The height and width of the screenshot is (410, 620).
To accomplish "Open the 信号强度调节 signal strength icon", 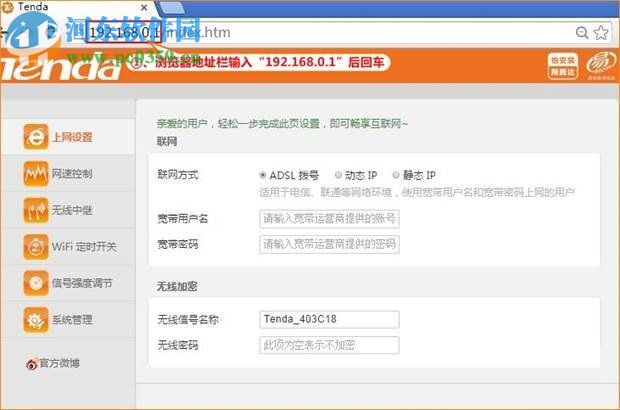I will point(36,283).
